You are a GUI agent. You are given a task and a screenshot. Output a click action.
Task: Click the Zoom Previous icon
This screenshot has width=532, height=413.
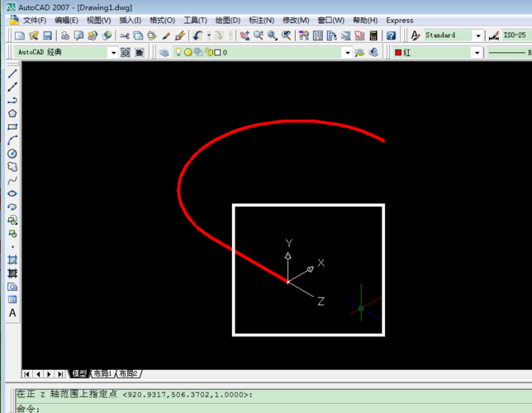pyautogui.click(x=287, y=36)
